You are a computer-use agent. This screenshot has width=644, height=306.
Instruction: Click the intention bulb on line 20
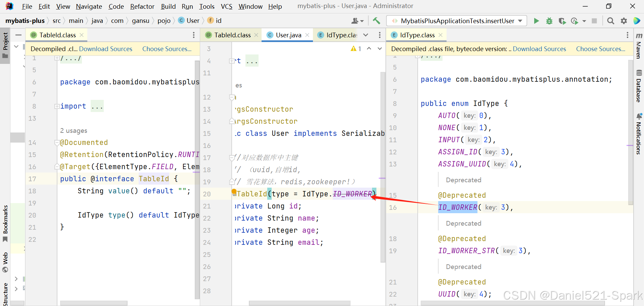[x=234, y=192]
